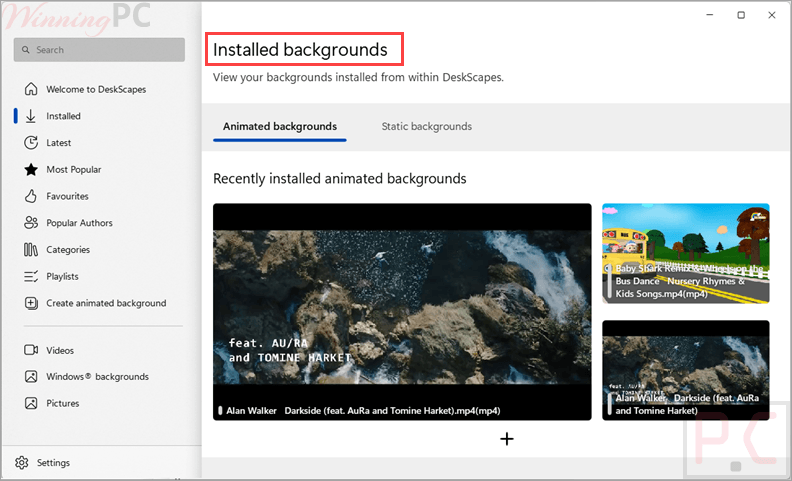Screen dimensions: 792x481
Task: Click the camera icon next to Videos
Action: (x=31, y=350)
